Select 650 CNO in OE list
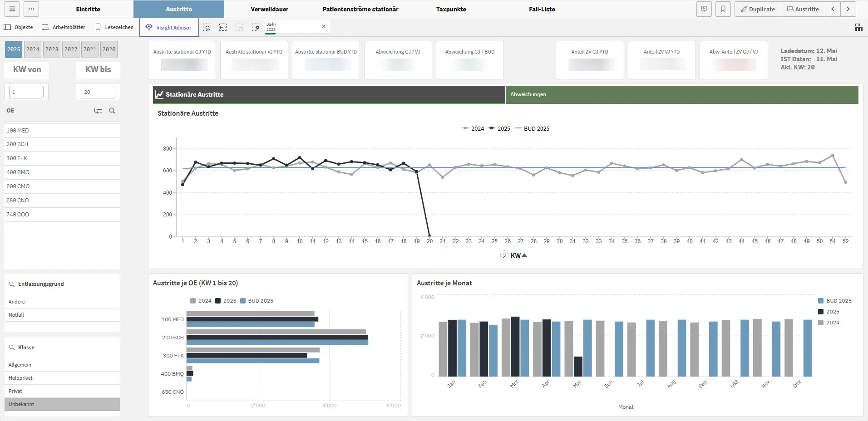Screen dimensions: 868x421 (62, 201)
